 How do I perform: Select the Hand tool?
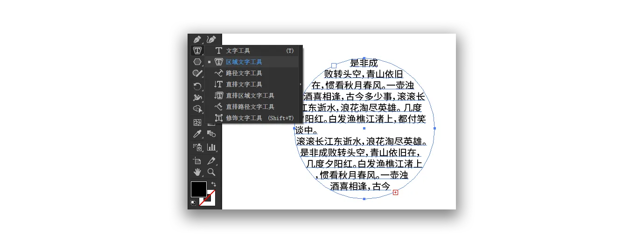[x=197, y=172]
